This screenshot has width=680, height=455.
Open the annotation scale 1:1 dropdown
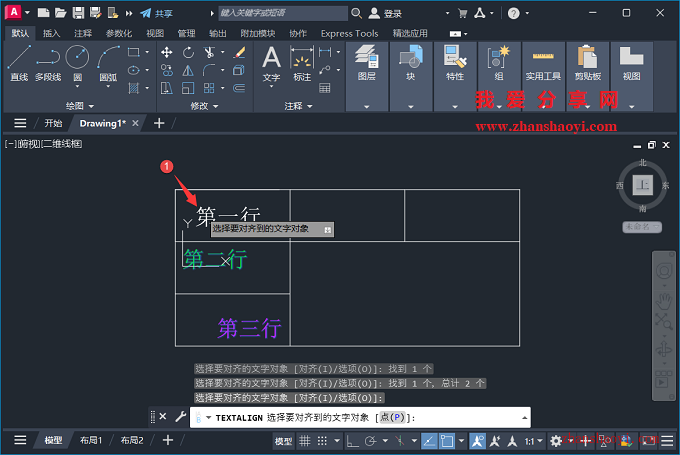coord(534,441)
